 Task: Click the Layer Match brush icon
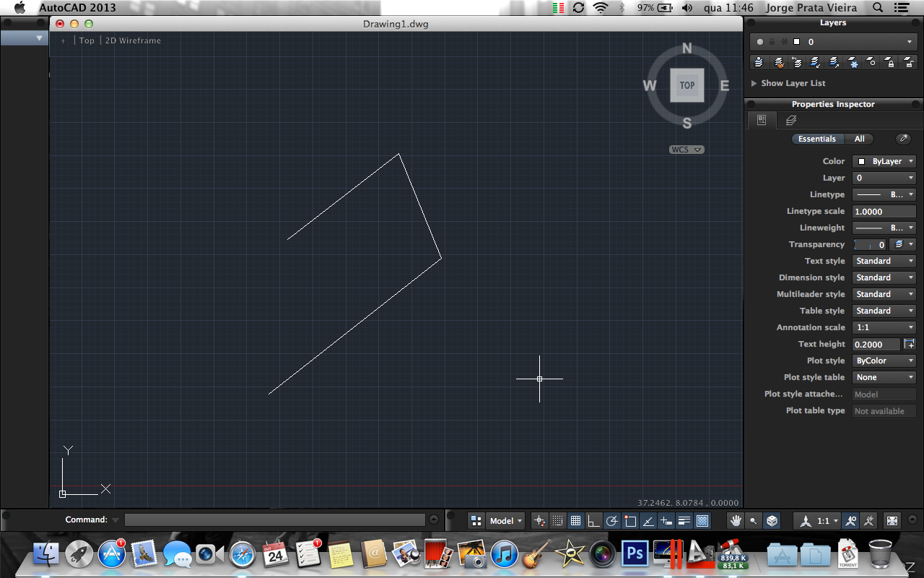click(x=778, y=63)
